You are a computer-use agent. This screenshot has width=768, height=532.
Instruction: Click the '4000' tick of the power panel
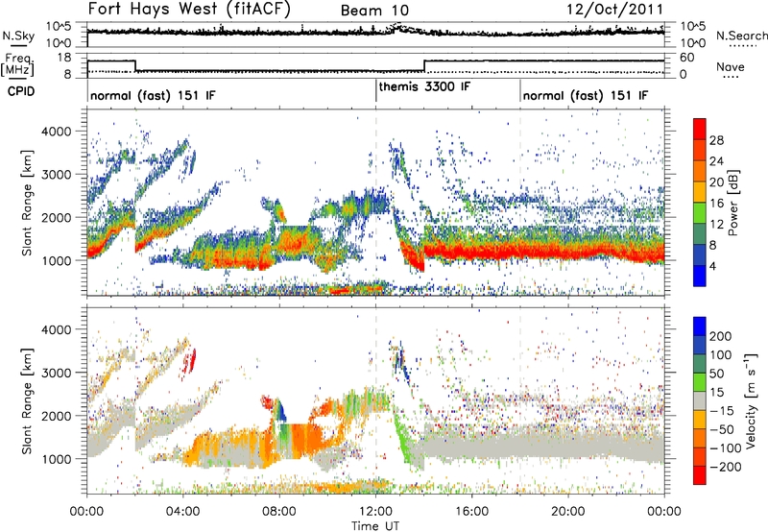56,132
